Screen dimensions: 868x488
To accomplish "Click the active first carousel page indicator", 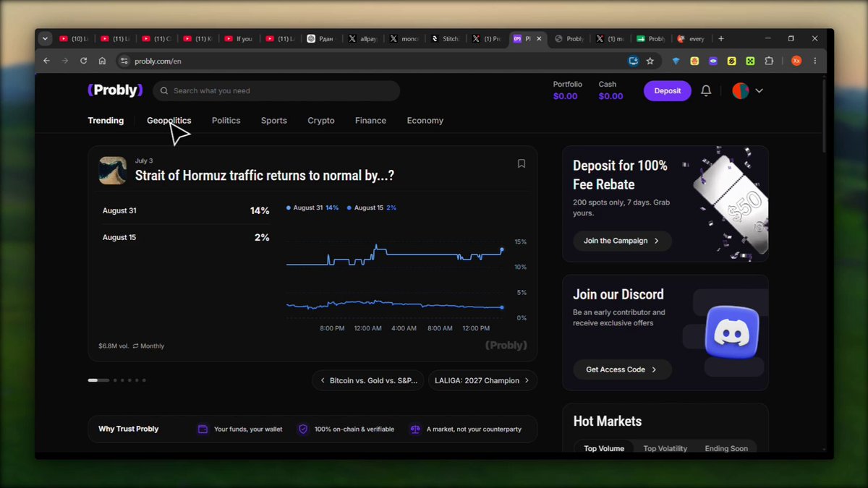I will (98, 380).
